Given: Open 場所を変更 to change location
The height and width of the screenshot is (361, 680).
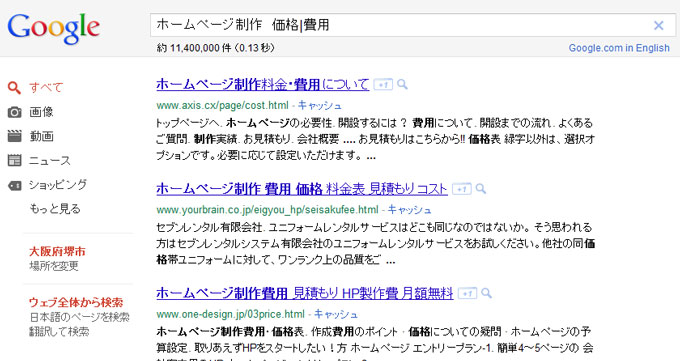Looking at the screenshot, I should point(54,266).
